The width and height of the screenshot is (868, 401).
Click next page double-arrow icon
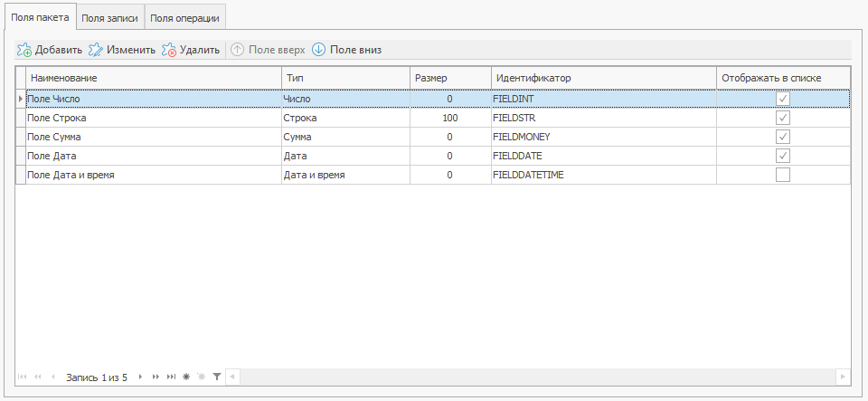coord(156,377)
